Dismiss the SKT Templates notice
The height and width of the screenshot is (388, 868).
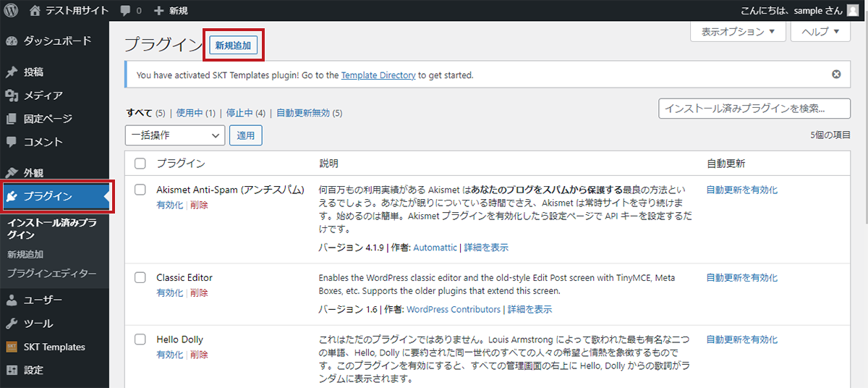836,75
